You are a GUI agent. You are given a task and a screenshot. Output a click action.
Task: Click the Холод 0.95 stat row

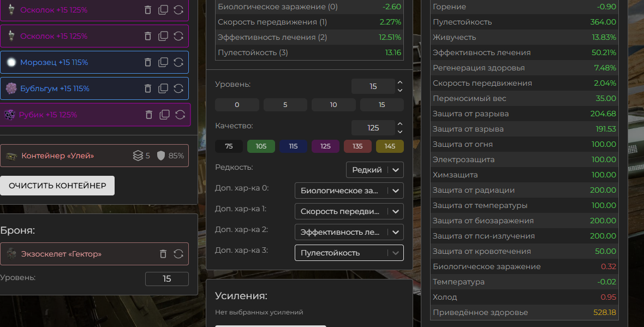pyautogui.click(x=524, y=297)
